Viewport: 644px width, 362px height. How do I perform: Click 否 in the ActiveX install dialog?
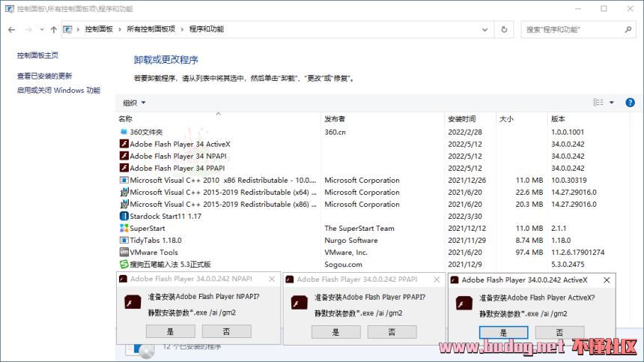559,332
